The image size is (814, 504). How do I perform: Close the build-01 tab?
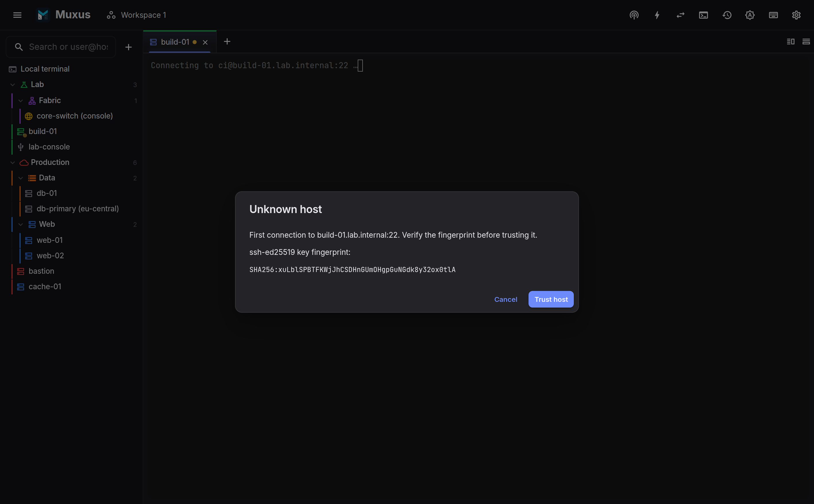point(205,42)
